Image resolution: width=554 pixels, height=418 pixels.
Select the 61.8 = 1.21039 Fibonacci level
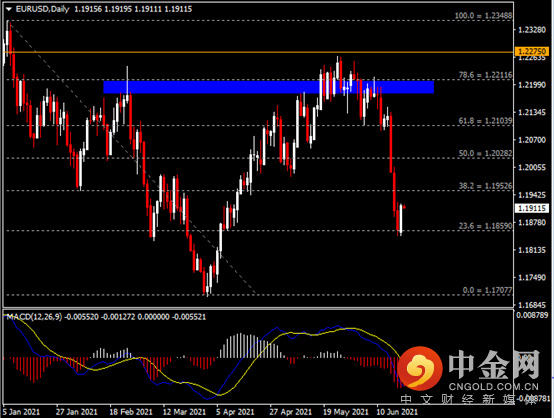coord(485,121)
